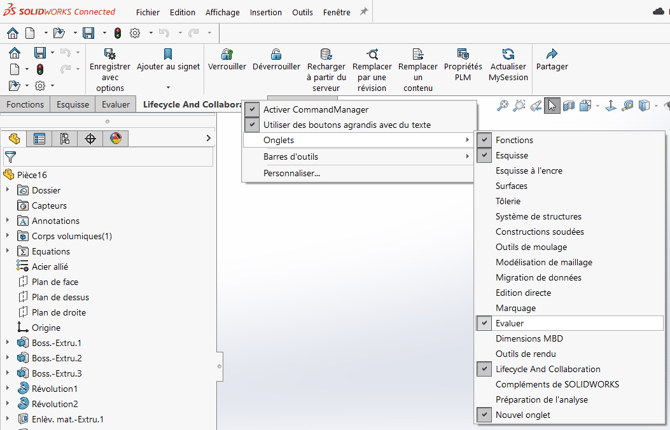
Task: Click the Home icon in top quick bar
Action: [x=13, y=33]
